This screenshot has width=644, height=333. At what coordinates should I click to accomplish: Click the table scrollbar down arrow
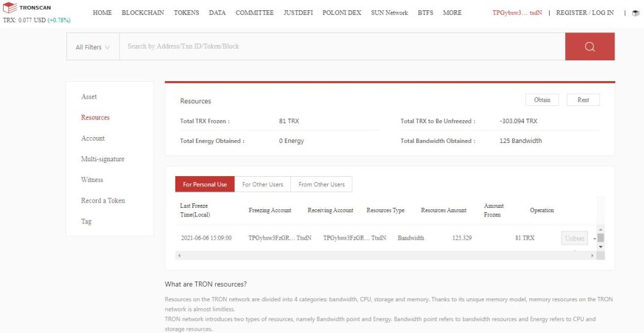click(x=601, y=247)
